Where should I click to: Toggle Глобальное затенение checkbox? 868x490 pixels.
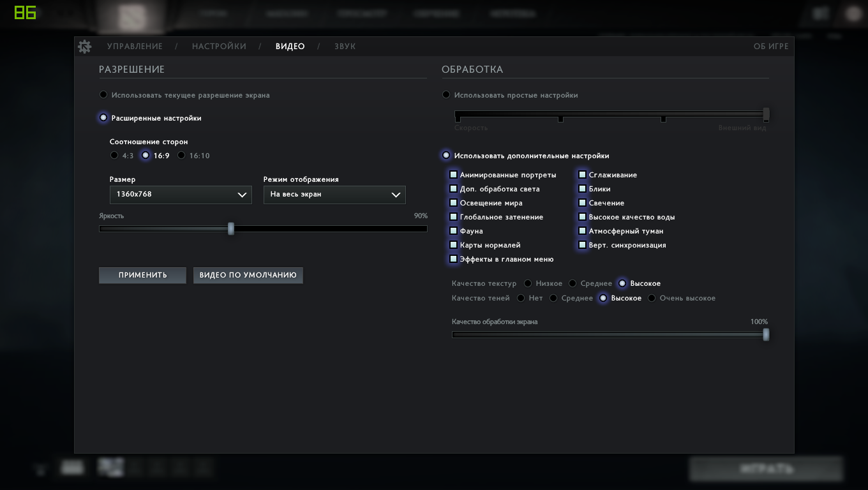453,217
